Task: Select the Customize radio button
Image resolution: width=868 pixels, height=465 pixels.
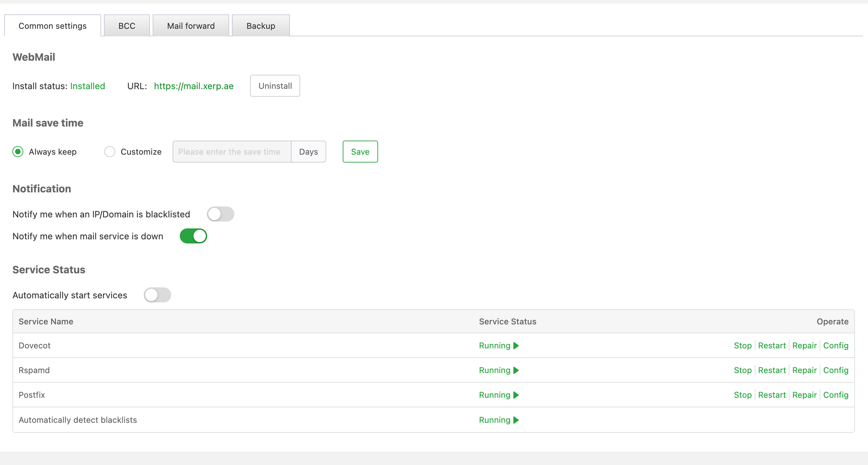Action: click(x=110, y=152)
